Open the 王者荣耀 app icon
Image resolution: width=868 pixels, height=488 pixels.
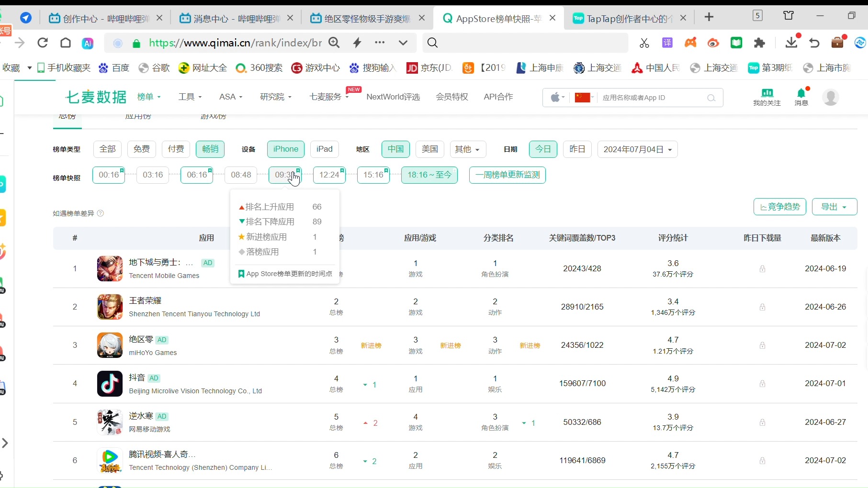click(110, 307)
